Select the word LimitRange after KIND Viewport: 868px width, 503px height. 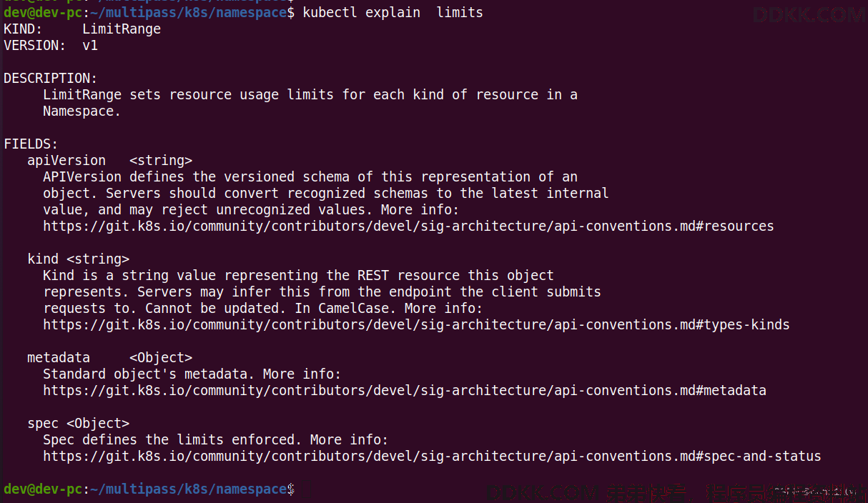tap(122, 29)
